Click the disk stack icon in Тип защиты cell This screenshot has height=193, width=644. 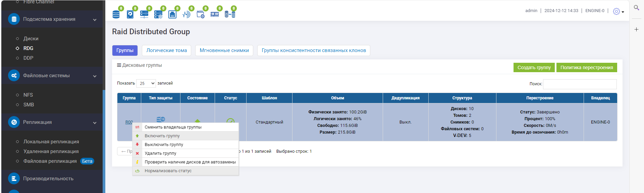(161, 119)
